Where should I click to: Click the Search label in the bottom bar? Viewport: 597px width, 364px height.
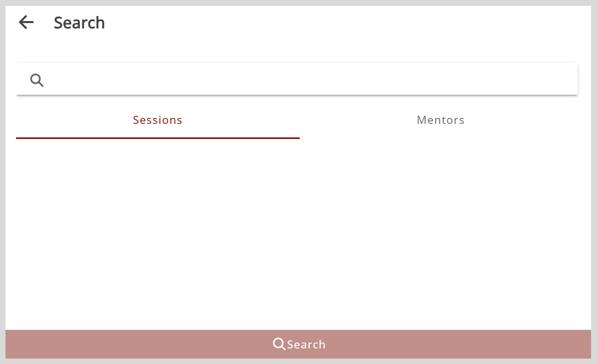point(306,345)
